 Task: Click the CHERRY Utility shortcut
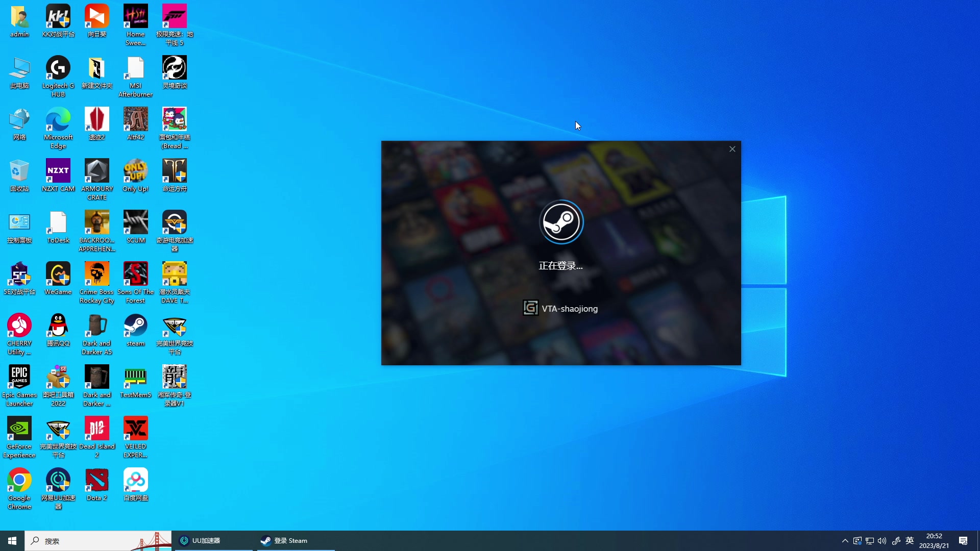click(19, 334)
